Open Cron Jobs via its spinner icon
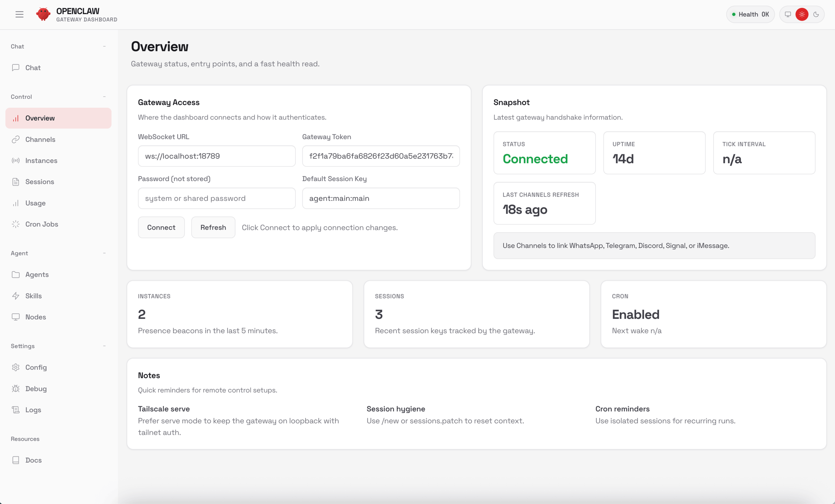 tap(16, 224)
